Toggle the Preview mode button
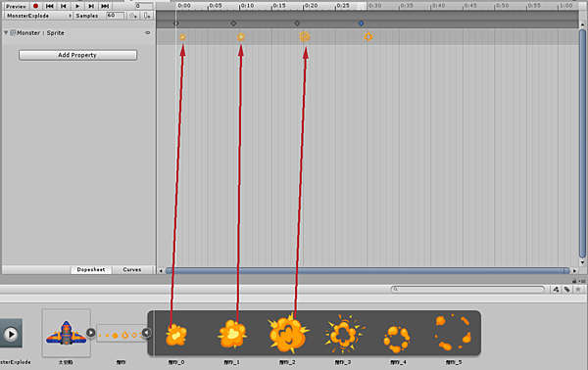 (x=16, y=6)
